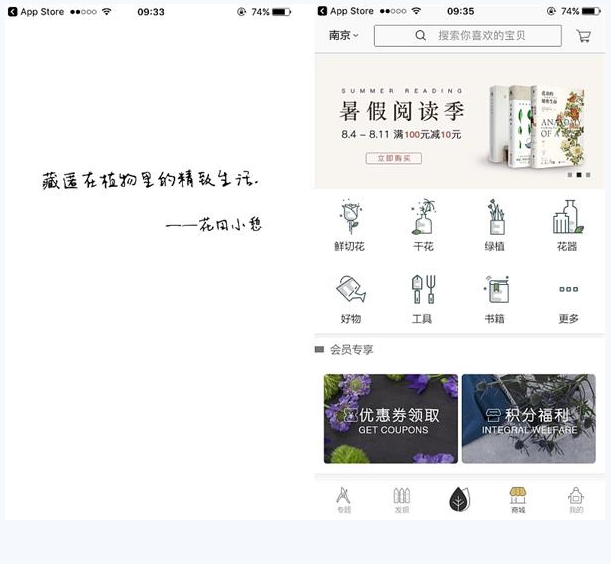Switch to the 商城 shop tab
The height and width of the screenshot is (564, 611).
point(517,500)
